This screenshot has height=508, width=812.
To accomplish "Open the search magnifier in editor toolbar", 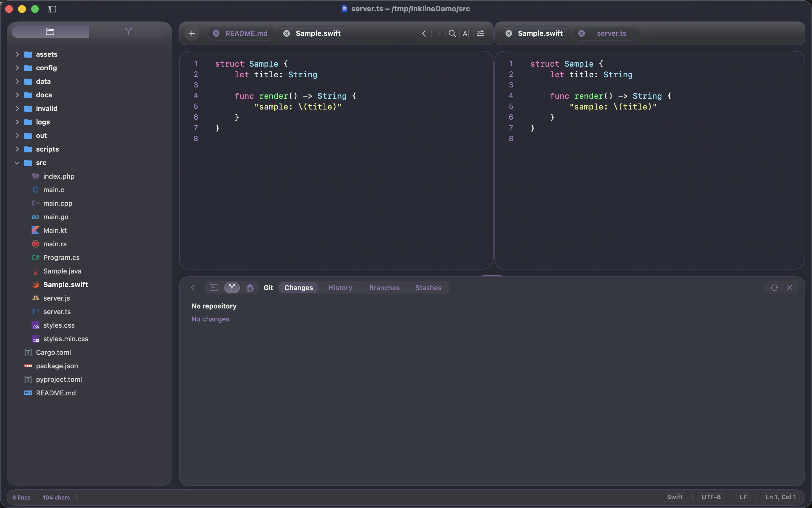I will [x=452, y=33].
